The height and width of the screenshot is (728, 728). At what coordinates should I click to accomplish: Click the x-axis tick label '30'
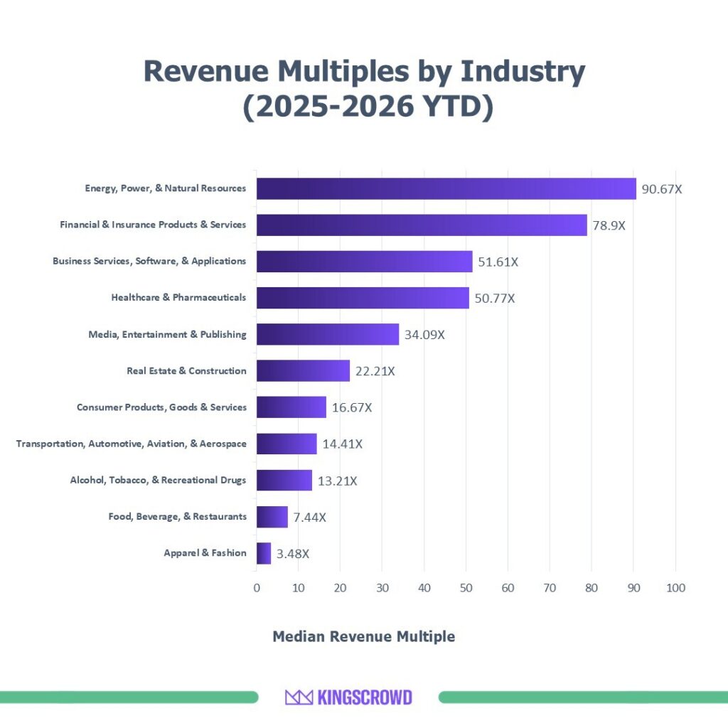point(382,588)
